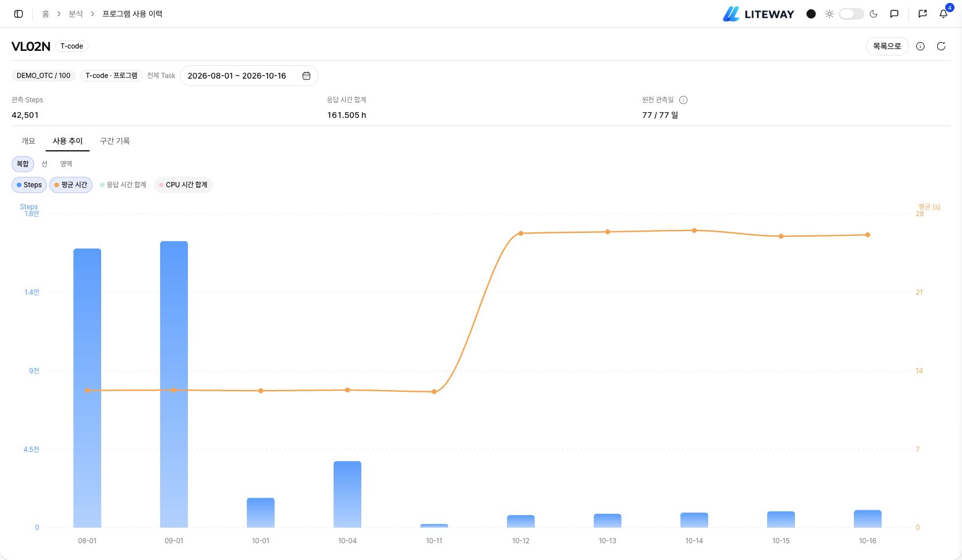Select the black circle theme color
The height and width of the screenshot is (560, 962).
pyautogui.click(x=811, y=14)
